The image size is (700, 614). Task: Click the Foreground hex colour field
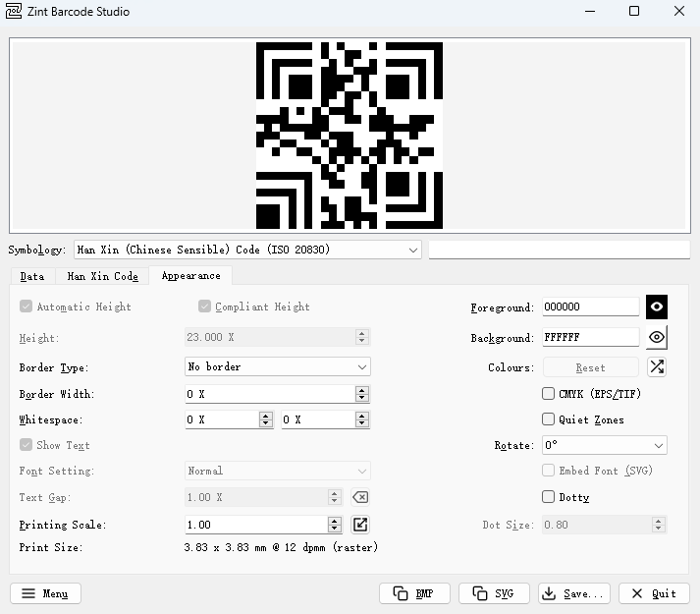(x=589, y=307)
